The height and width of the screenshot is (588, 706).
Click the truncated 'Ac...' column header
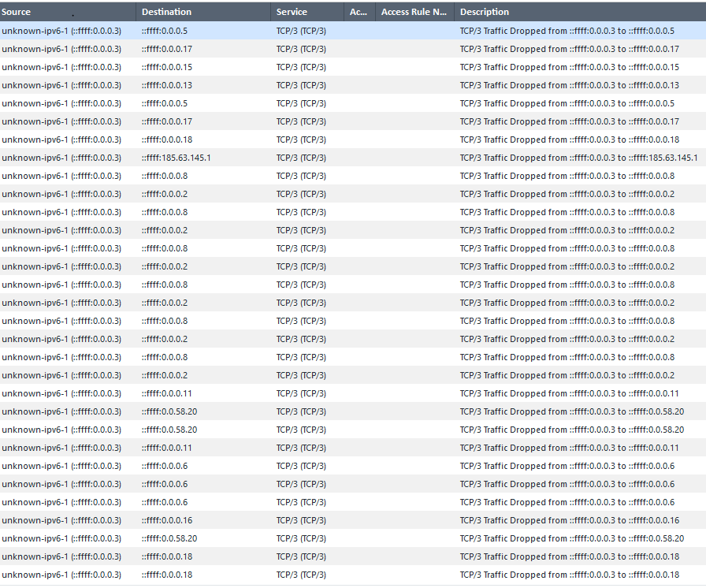tap(360, 12)
